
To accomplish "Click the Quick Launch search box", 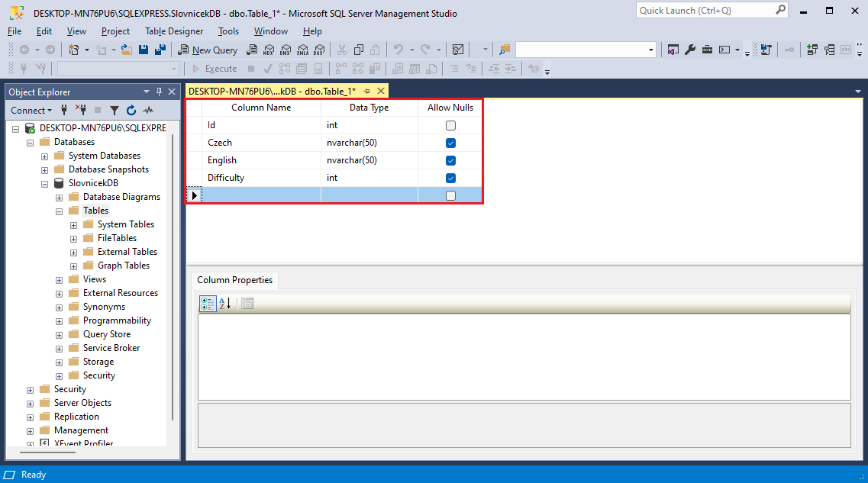I will point(705,11).
